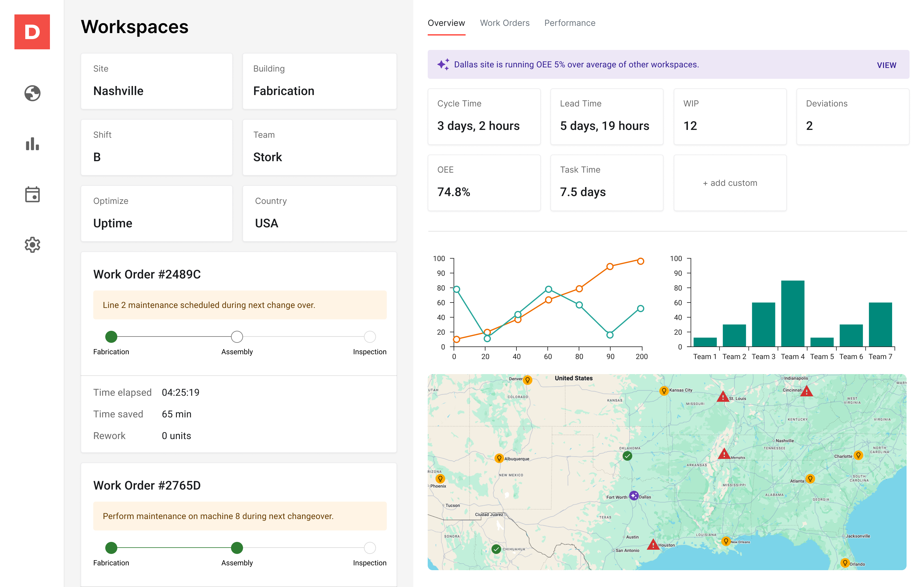Image resolution: width=924 pixels, height=587 pixels.
Task: Click the machine 8 maintenance notice
Action: [x=240, y=516]
